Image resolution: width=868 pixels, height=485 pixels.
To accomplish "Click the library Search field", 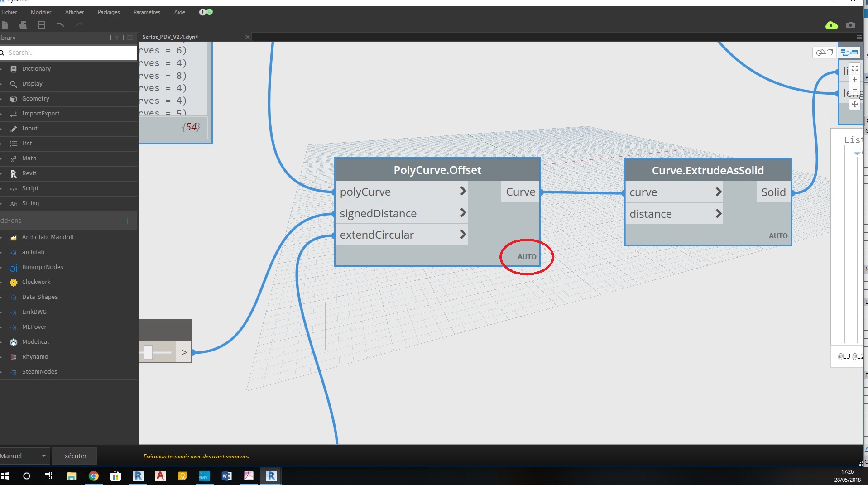I will click(70, 53).
